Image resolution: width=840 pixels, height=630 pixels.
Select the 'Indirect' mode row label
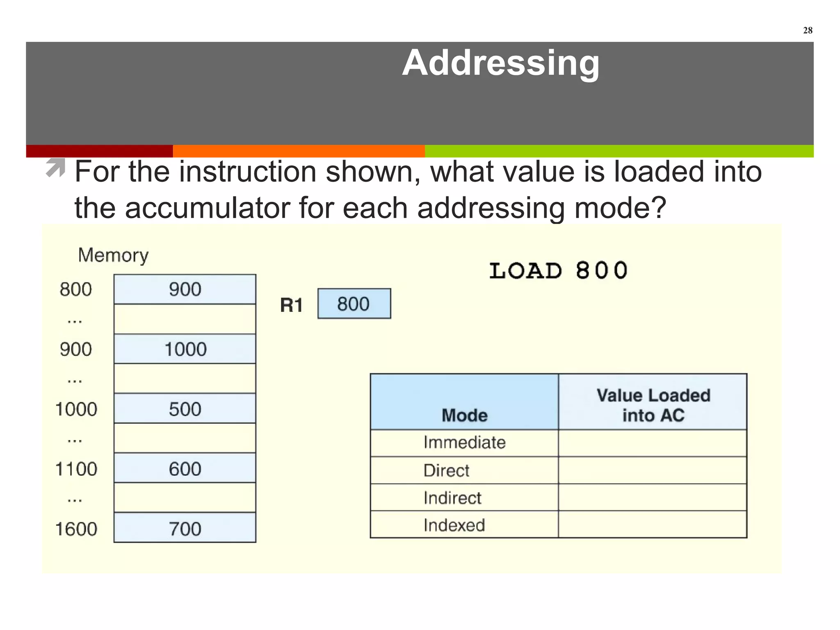[x=452, y=498]
